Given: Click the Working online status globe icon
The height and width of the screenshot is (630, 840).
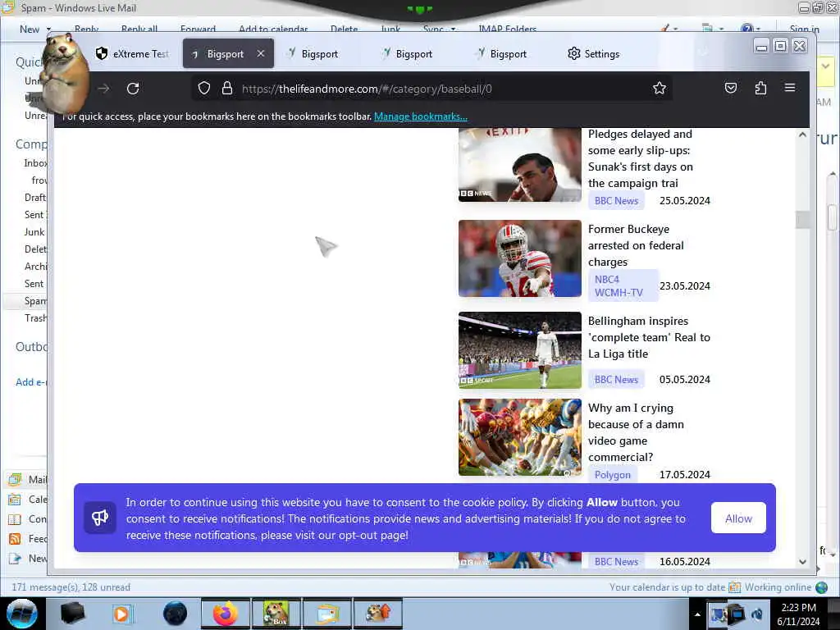Looking at the screenshot, I should [x=821, y=587].
